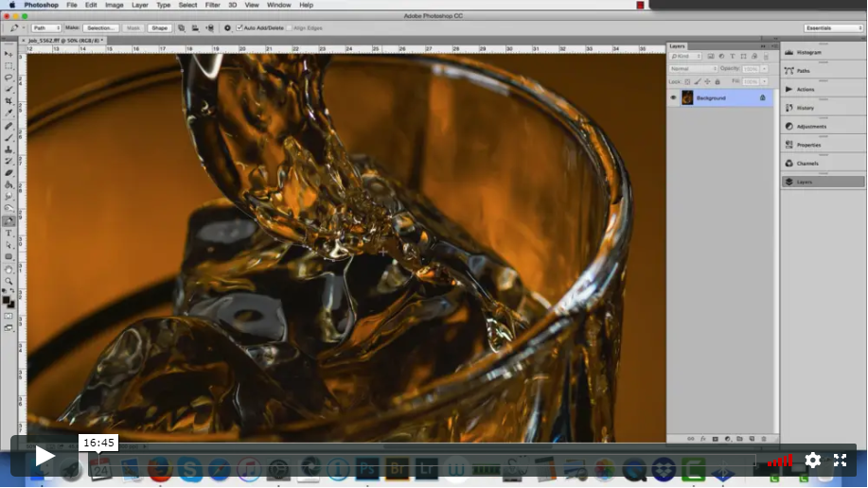Select the Clone Stamp tool
The height and width of the screenshot is (488, 868).
9,149
